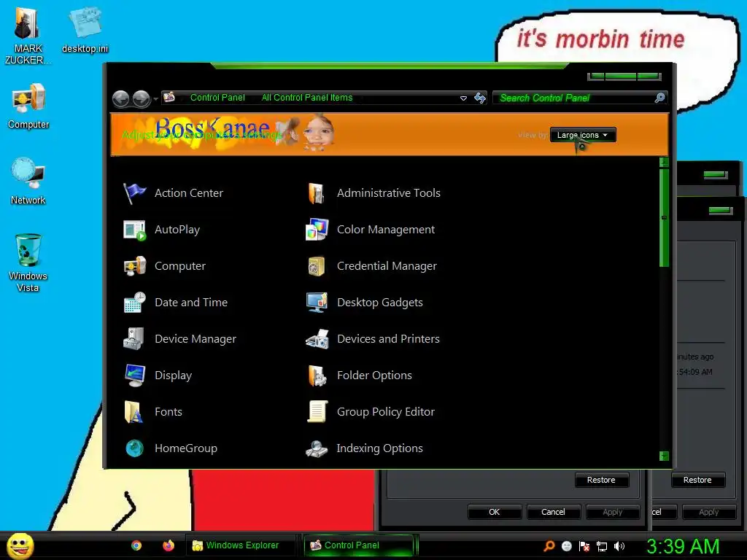The height and width of the screenshot is (560, 747).
Task: Open the Display monitor icon
Action: 134,376
